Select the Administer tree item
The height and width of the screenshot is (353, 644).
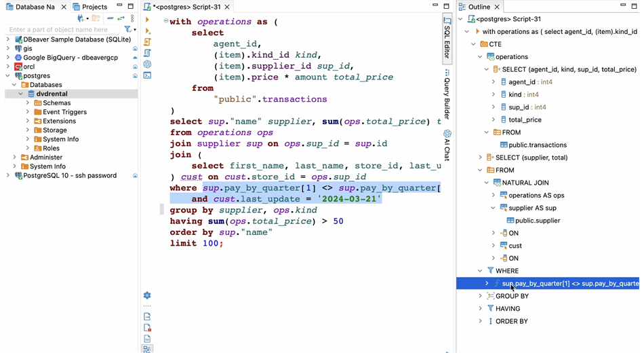[46, 157]
